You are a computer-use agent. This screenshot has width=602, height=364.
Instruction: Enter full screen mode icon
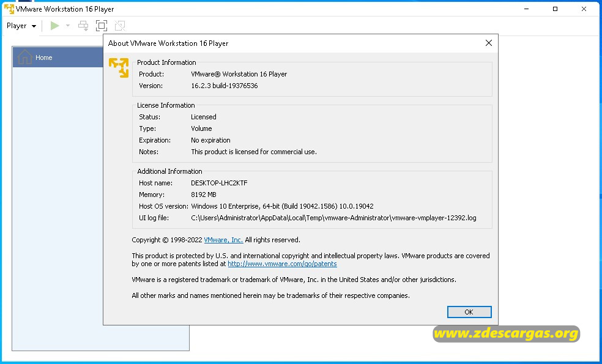point(102,26)
